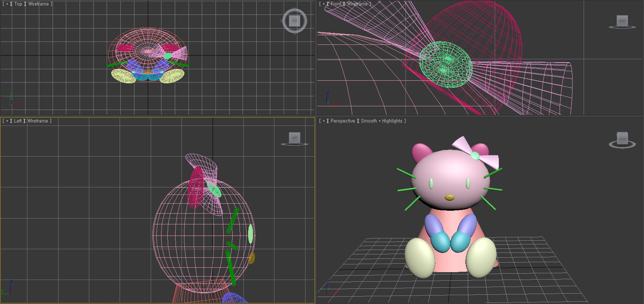644x304 pixels.
Task: Open Top viewport 'Wireframe' shading menu
Action: tap(39, 4)
